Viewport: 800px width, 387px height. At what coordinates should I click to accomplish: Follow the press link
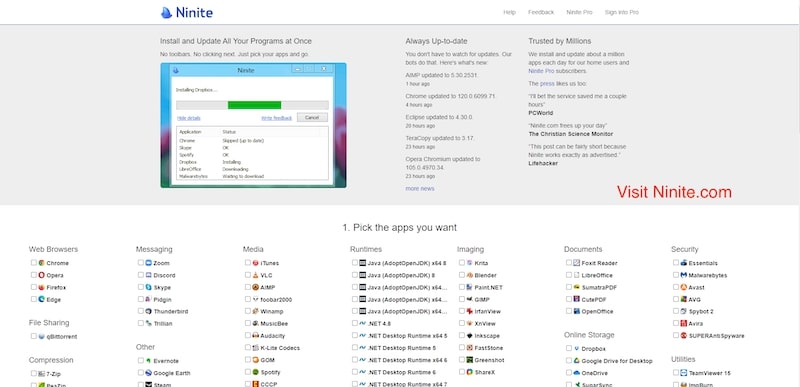pyautogui.click(x=547, y=84)
